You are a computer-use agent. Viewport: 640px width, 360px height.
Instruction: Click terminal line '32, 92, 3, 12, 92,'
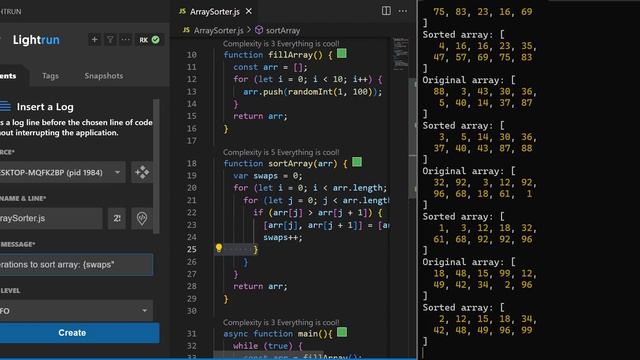tap(485, 182)
